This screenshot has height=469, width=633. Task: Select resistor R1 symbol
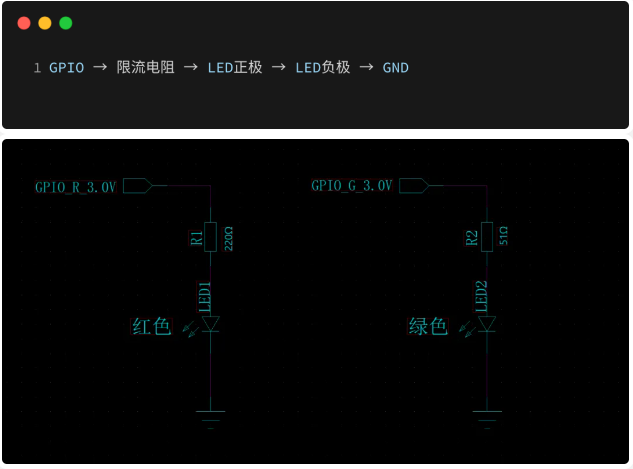tap(210, 237)
